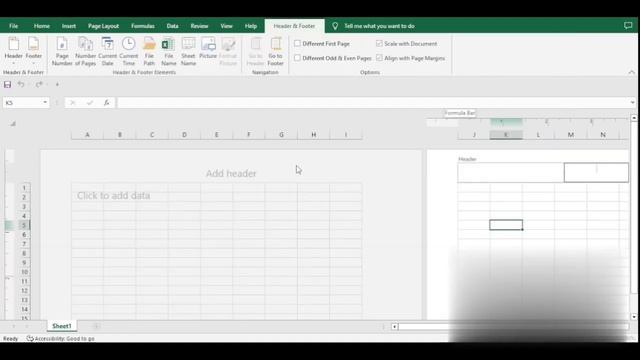Select the Sheet1 sheet tab
This screenshot has width=640, height=360.
tap(62, 326)
